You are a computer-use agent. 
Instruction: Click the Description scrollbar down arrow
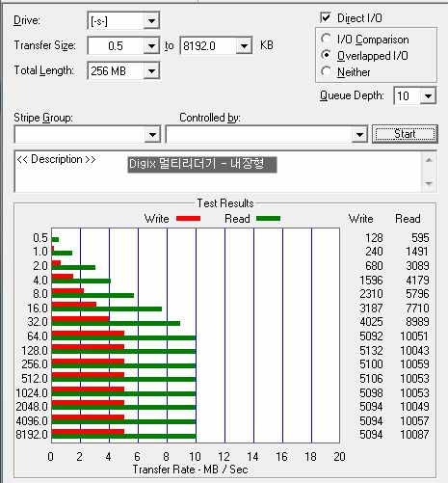(429, 183)
